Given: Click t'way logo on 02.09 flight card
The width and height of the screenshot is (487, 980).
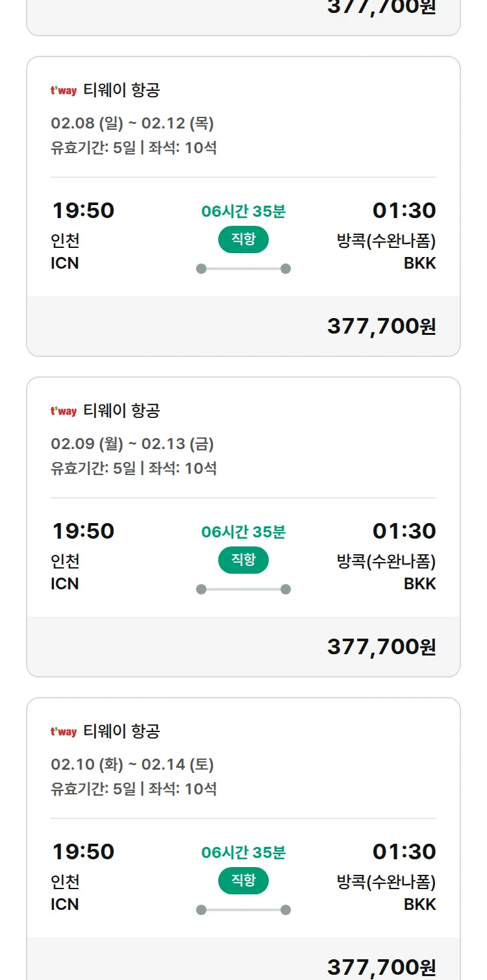Looking at the screenshot, I should pyautogui.click(x=64, y=411).
